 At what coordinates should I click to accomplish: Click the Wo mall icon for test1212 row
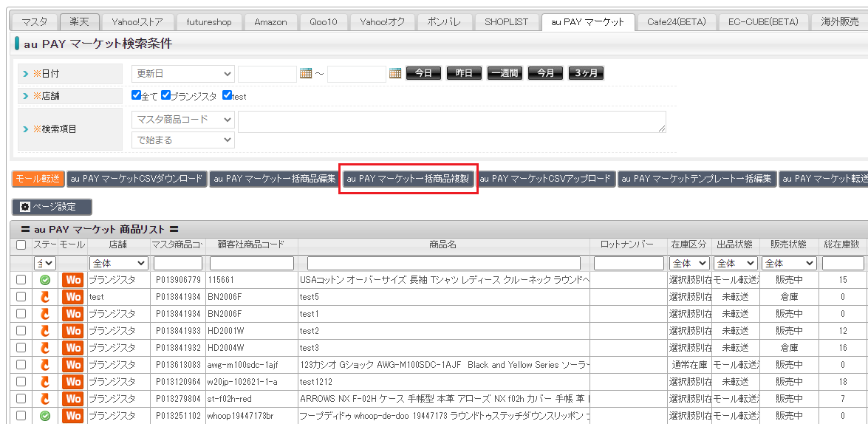point(72,382)
